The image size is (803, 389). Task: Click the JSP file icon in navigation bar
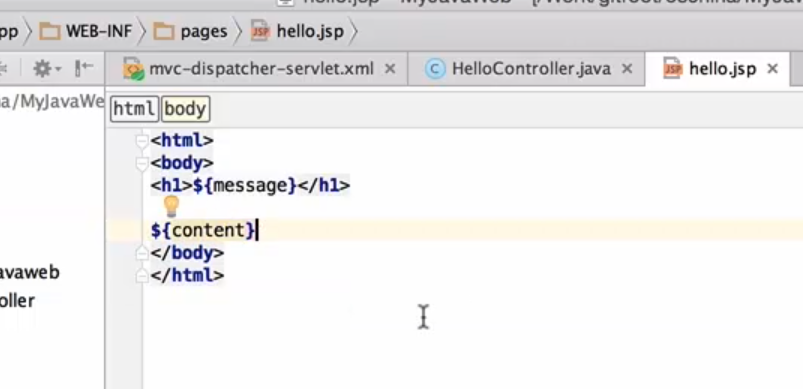click(x=260, y=32)
